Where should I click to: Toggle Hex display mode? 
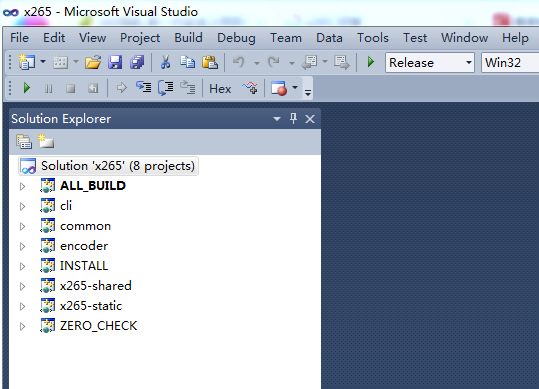click(x=220, y=89)
